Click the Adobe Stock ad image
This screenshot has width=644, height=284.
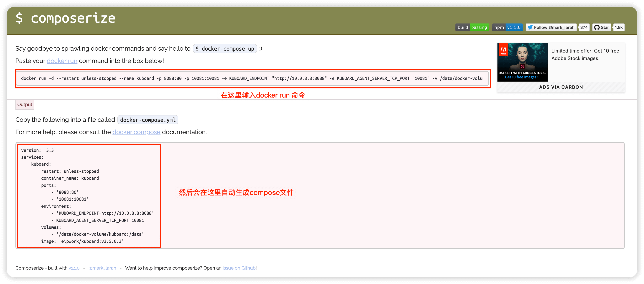(523, 60)
